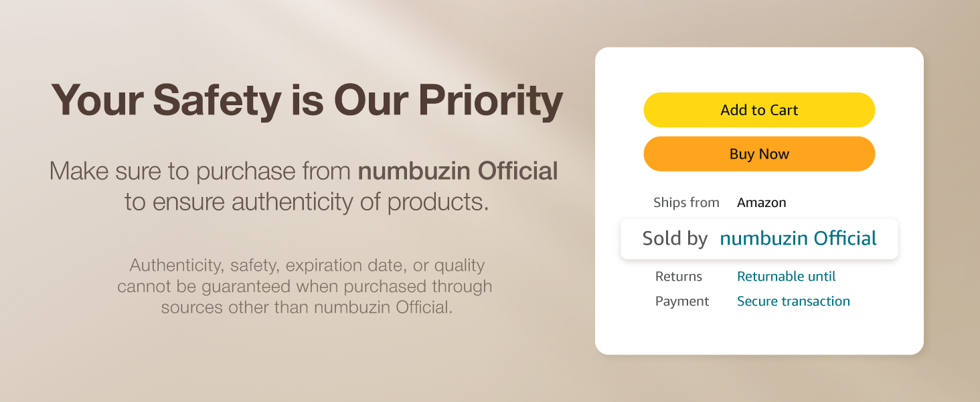Click the Authenticity, safety, expiration date line

(307, 265)
